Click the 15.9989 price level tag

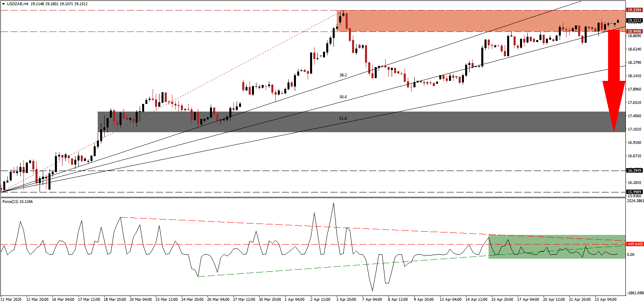[634, 192]
